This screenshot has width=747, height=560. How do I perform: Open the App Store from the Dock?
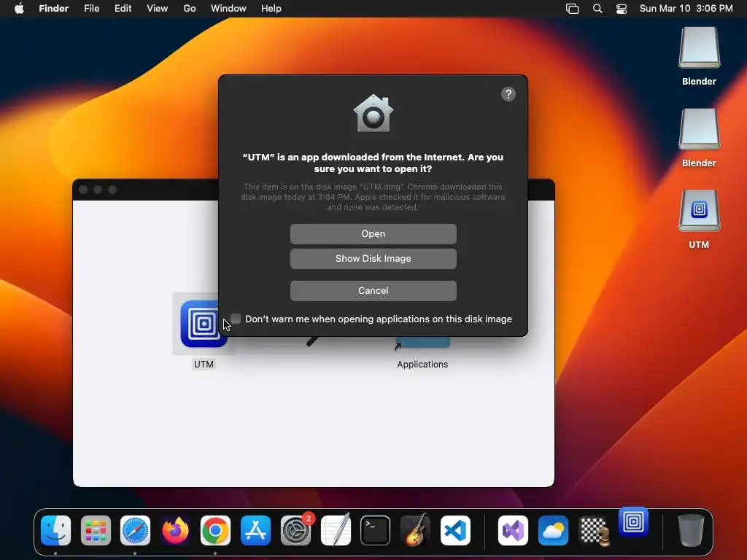[255, 531]
